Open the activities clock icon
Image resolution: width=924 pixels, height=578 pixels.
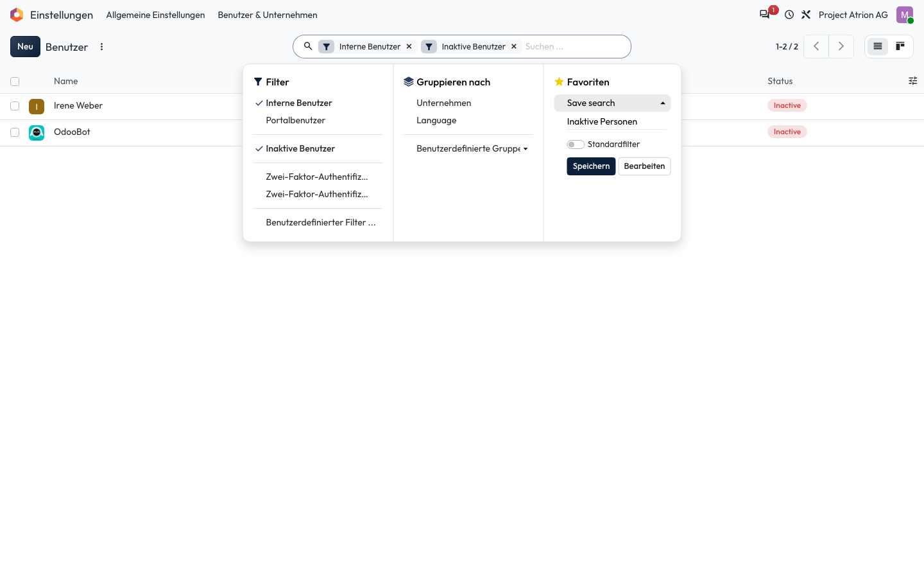coord(789,15)
